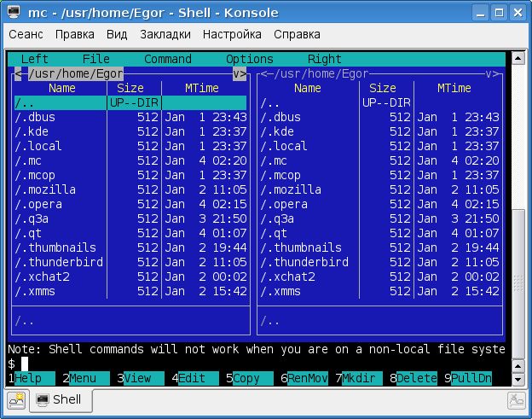The width and height of the screenshot is (532, 419).
Task: Open the Сеанс menu
Action: coord(25,35)
